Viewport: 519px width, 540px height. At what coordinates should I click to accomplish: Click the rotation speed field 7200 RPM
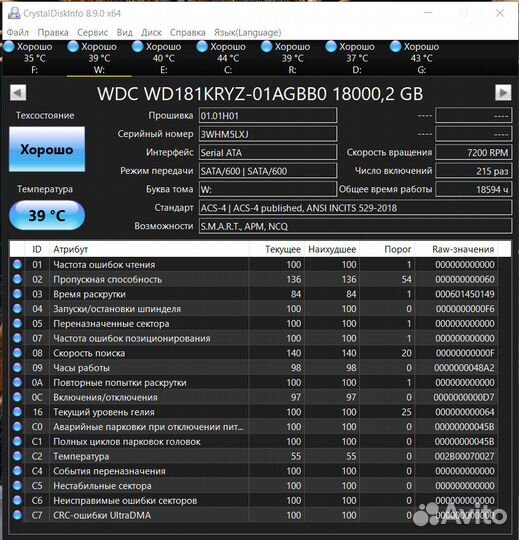[x=474, y=153]
